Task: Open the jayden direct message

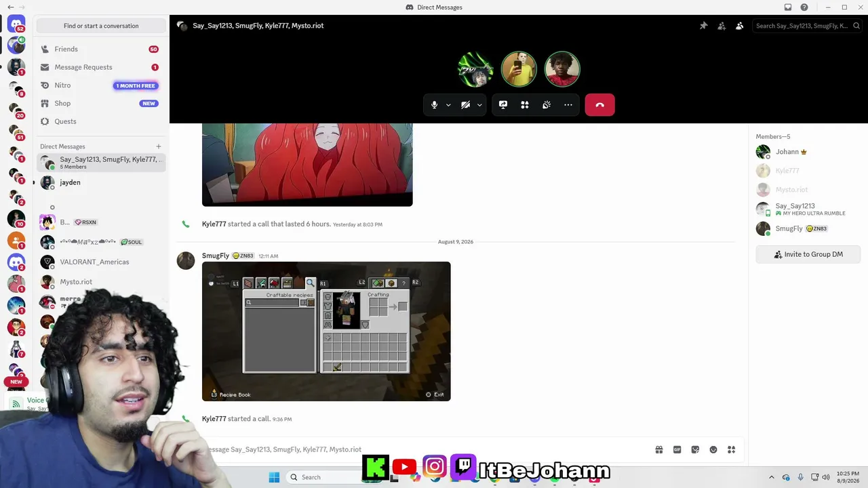Action: (x=101, y=182)
